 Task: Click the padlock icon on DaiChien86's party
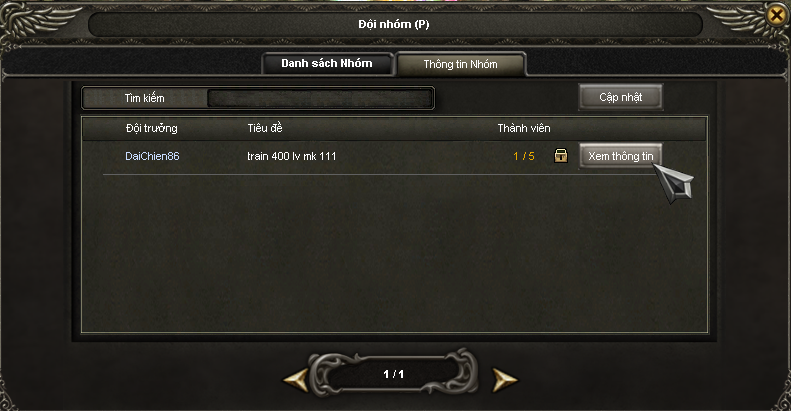(560, 156)
